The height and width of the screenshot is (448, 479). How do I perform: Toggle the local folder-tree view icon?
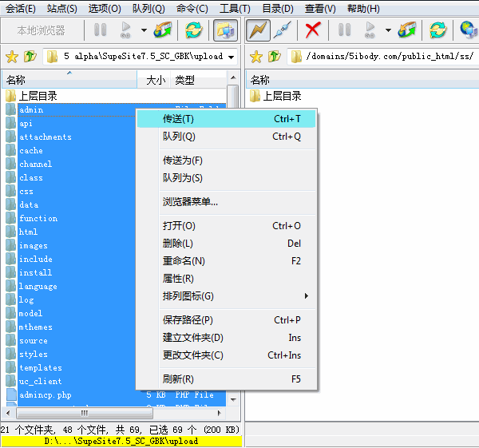pyautogui.click(x=224, y=31)
